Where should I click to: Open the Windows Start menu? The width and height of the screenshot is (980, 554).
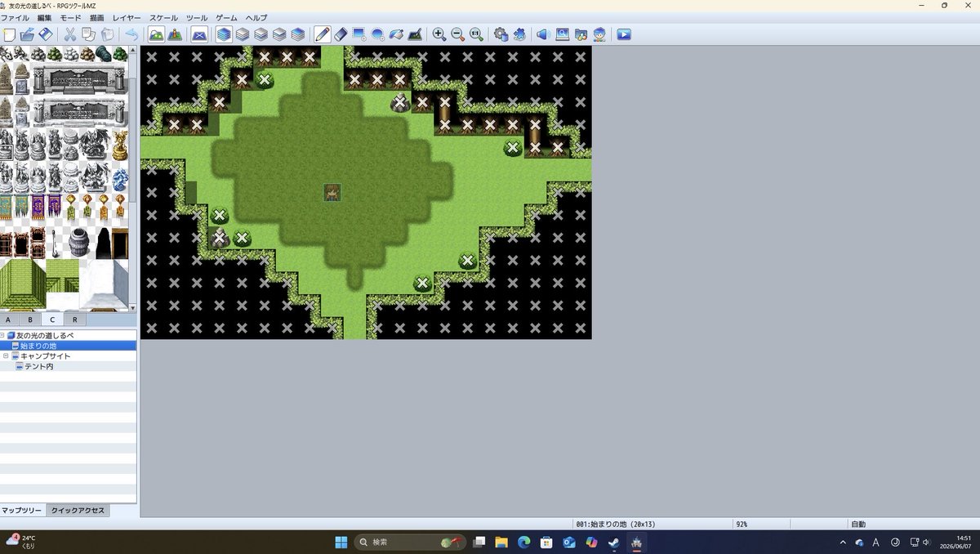click(x=341, y=542)
